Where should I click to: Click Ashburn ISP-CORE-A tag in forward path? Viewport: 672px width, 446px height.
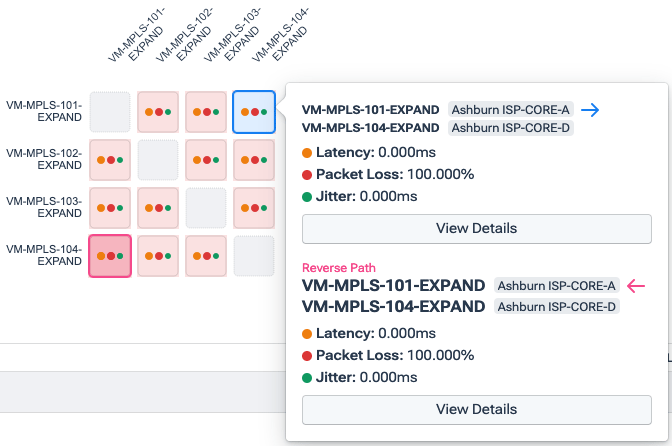pyautogui.click(x=510, y=110)
